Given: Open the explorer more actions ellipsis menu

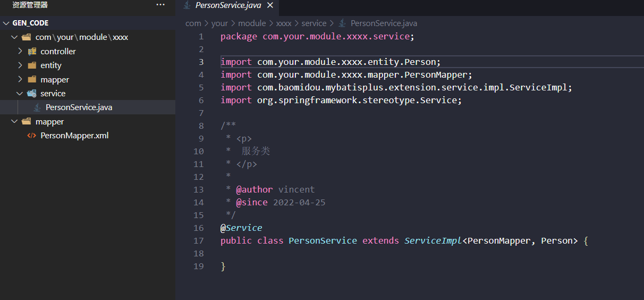Looking at the screenshot, I should coord(160,5).
